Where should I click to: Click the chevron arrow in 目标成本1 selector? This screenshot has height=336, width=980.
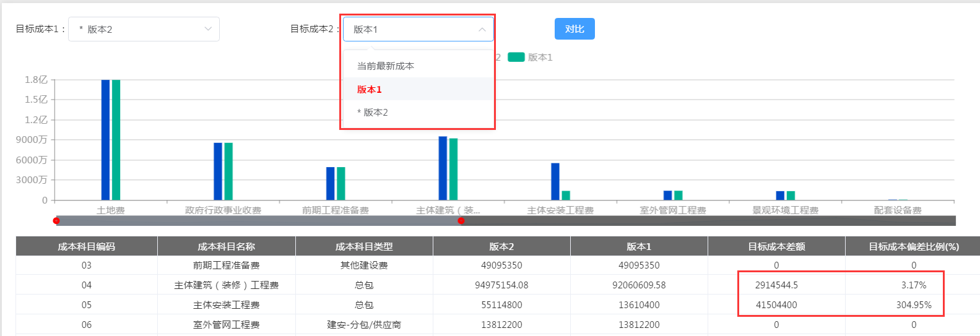tap(208, 29)
